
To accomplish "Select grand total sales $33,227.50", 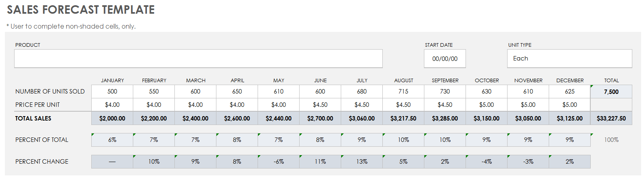I will pyautogui.click(x=611, y=119).
